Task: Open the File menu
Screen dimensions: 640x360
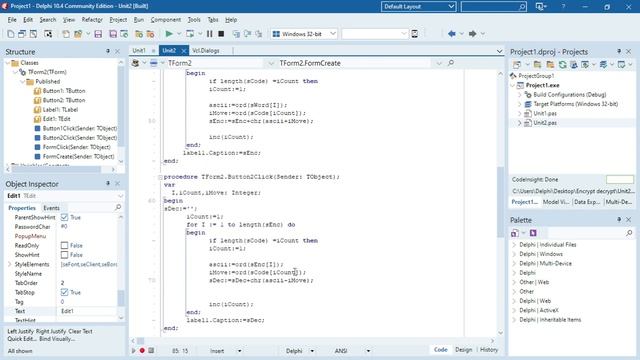Action: click(12, 20)
